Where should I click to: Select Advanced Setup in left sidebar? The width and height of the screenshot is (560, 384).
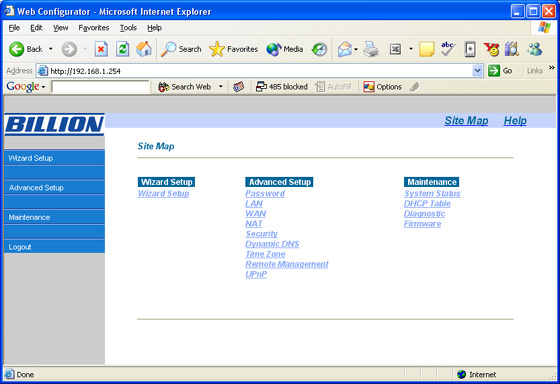pyautogui.click(x=54, y=188)
